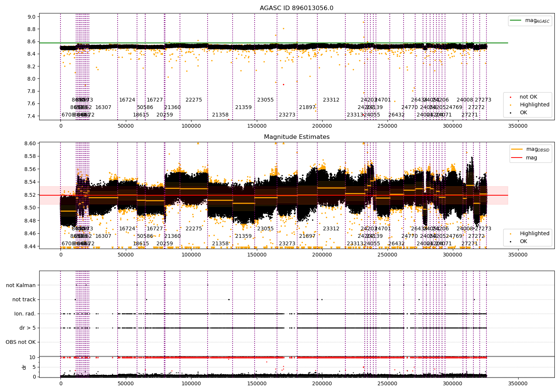This screenshot has height=392, width=560.
Task: Click OBSID label 20259 in the middle panel
Action: (165, 244)
